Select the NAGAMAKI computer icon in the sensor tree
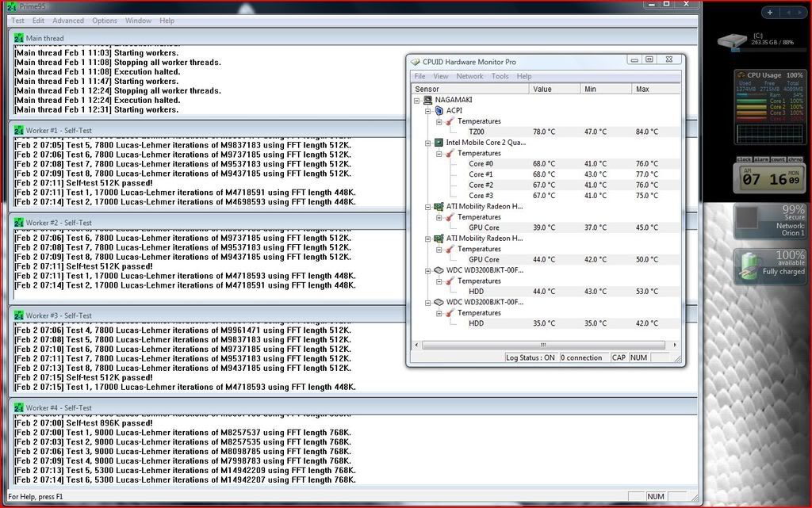Viewport: 812px width, 508px height. [x=427, y=100]
